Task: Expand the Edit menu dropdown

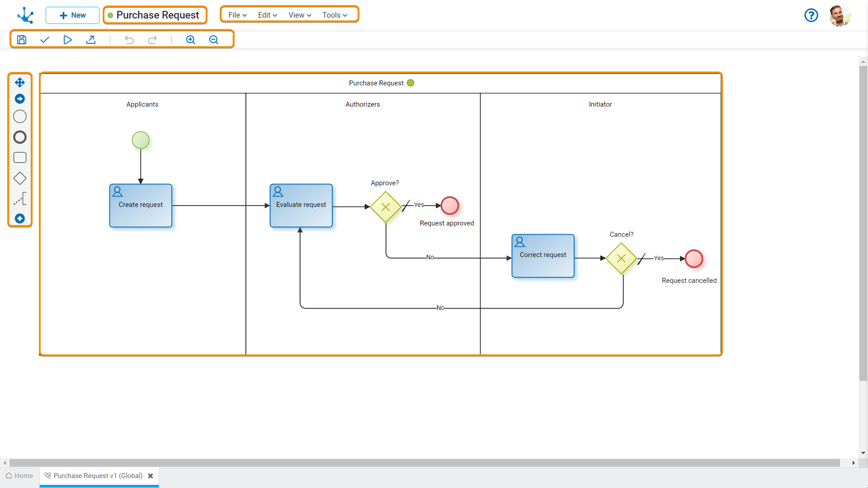Action: [x=266, y=15]
